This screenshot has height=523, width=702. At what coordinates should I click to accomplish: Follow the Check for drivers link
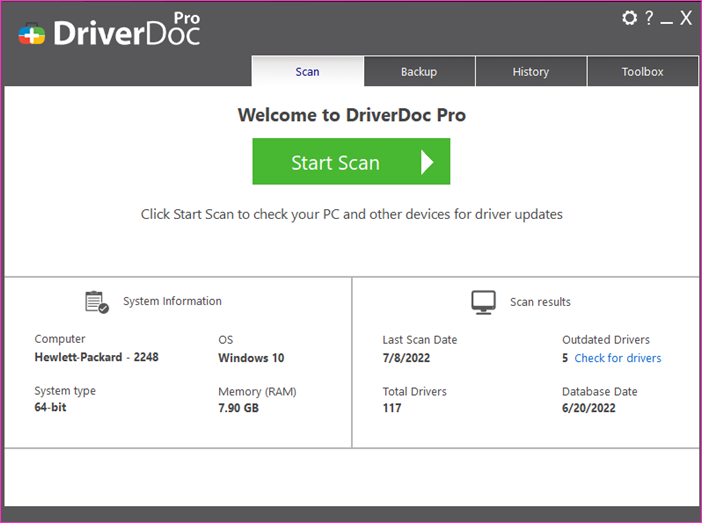tap(618, 358)
